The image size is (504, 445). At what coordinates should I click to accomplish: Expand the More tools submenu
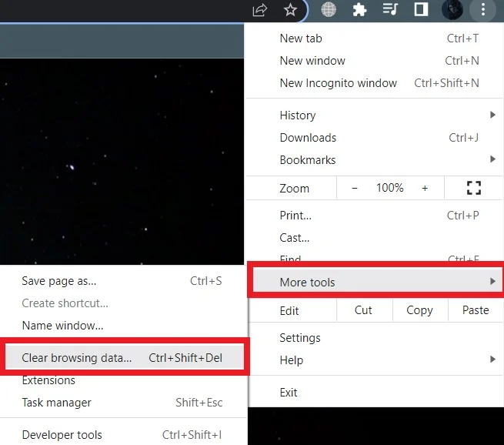point(377,282)
